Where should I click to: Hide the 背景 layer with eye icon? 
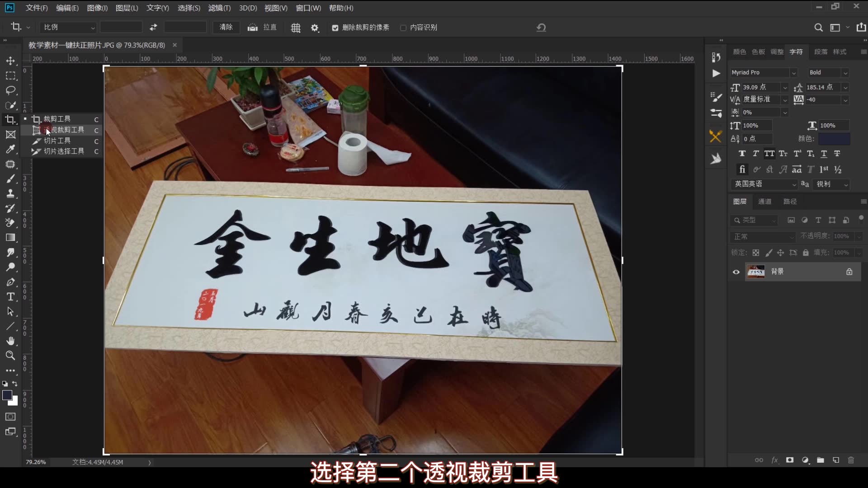pyautogui.click(x=736, y=272)
